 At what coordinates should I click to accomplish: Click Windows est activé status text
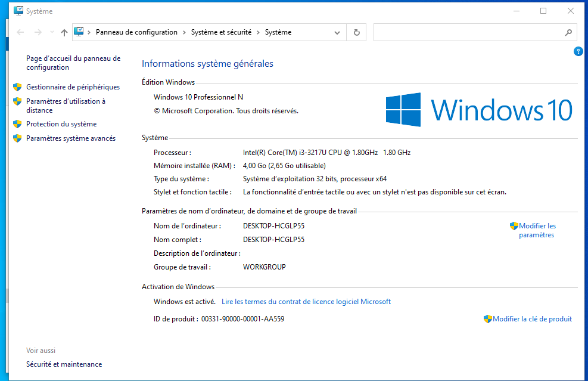coord(185,302)
